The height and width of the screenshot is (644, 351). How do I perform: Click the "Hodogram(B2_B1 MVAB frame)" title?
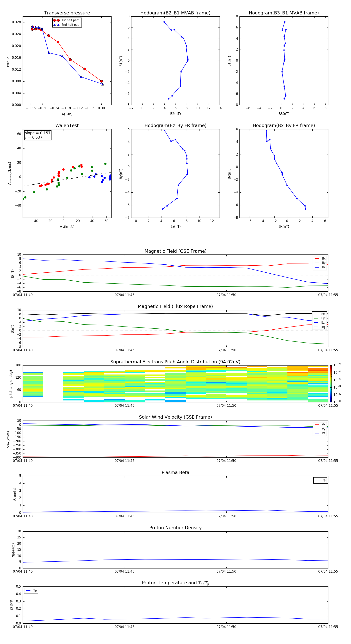point(175,13)
